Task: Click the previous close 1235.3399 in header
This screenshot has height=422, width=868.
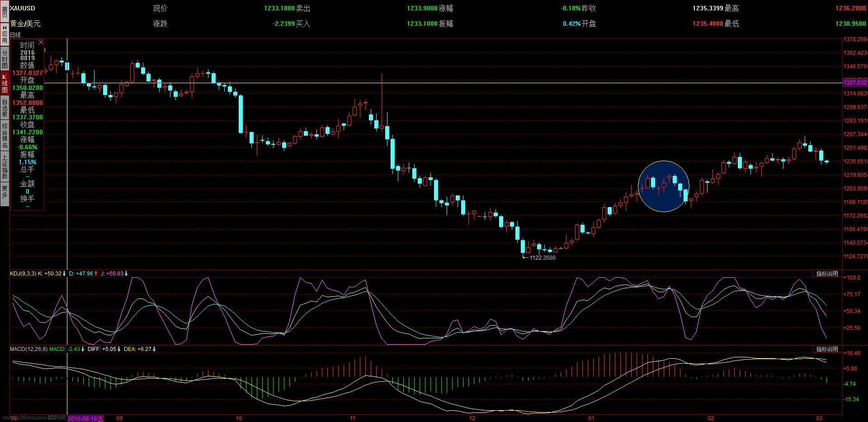Action: [x=708, y=8]
